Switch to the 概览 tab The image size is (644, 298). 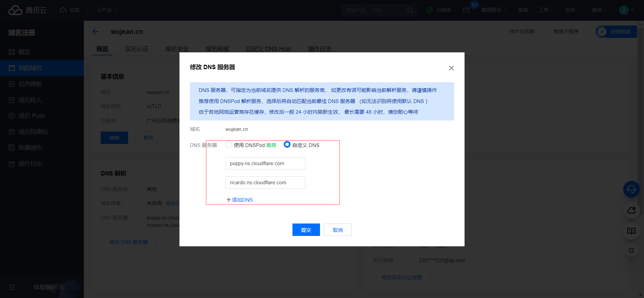[102, 49]
